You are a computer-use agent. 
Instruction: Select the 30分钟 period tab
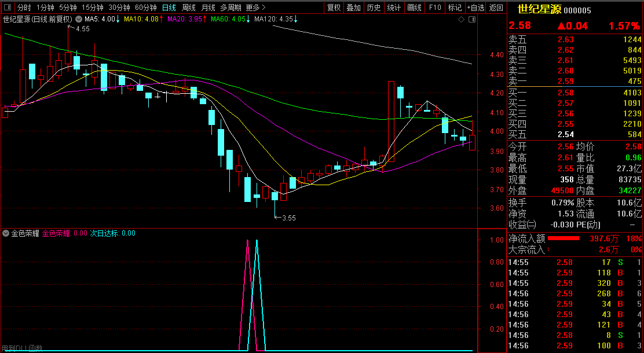(119, 8)
